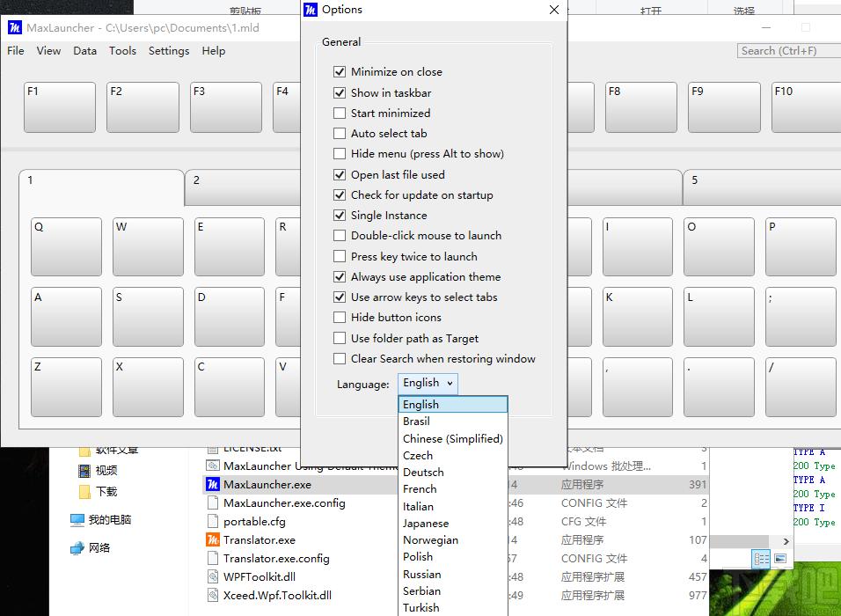The width and height of the screenshot is (841, 616).
Task: Switch to tab 5 in MaxLauncher
Action: (x=762, y=187)
